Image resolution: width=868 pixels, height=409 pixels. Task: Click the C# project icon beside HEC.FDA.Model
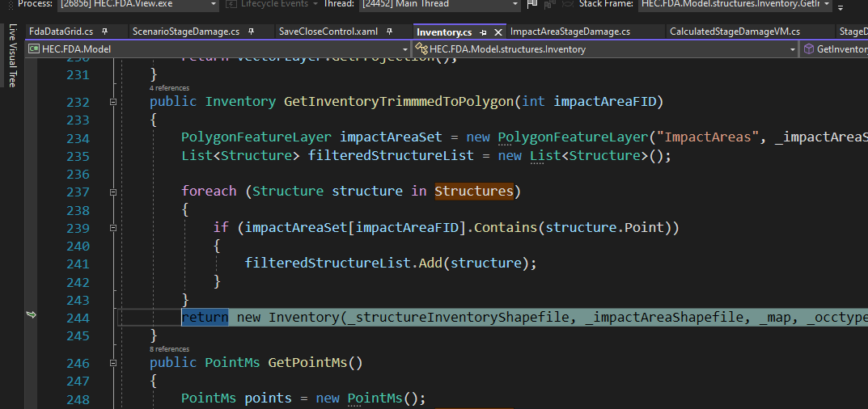(34, 49)
